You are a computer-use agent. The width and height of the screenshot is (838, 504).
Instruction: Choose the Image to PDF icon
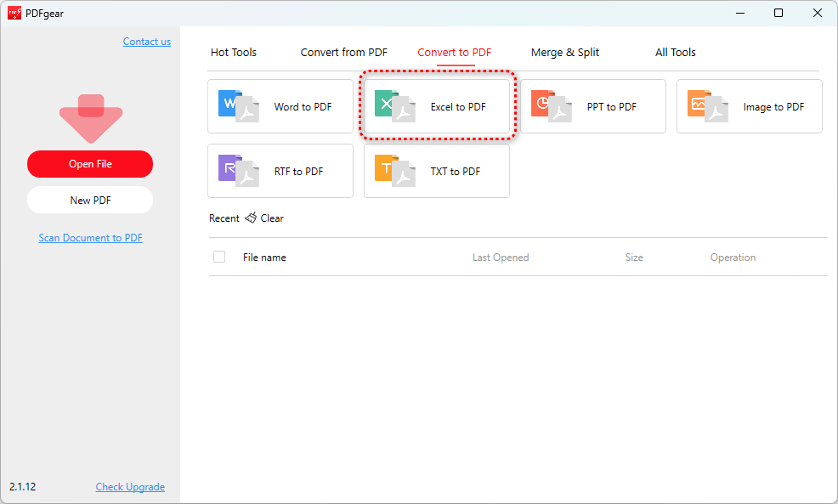click(707, 106)
